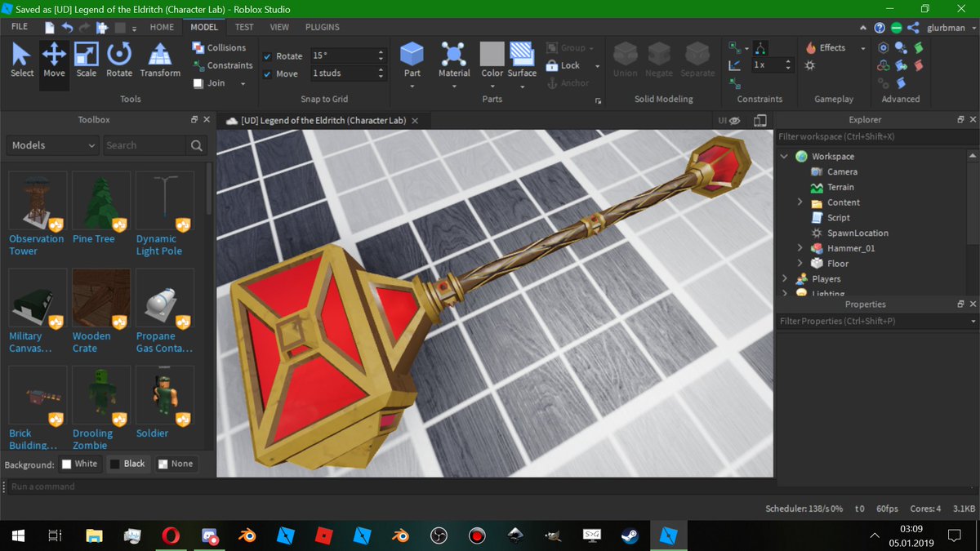Expand the Content folder in Explorer

800,202
